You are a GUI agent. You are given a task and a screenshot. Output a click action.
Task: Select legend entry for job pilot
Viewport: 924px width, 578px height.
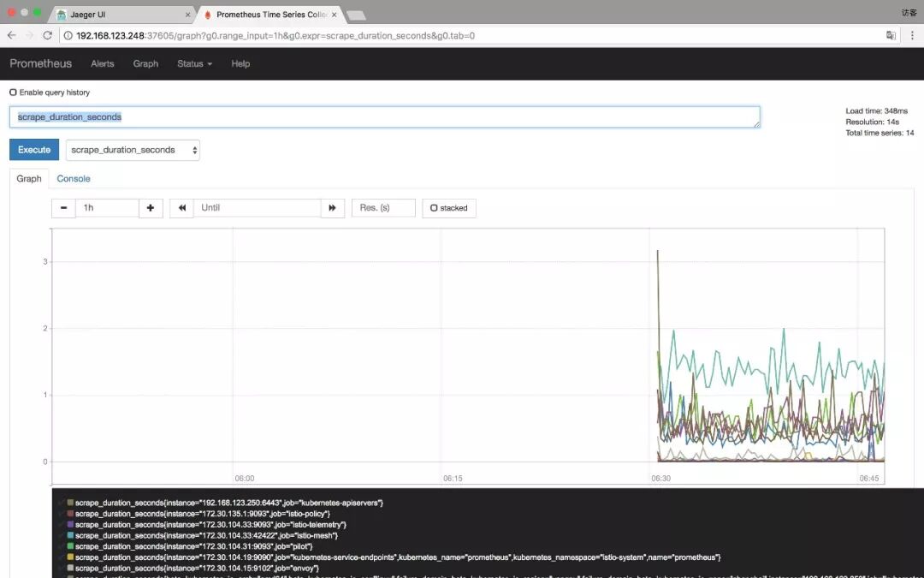[x=193, y=546]
